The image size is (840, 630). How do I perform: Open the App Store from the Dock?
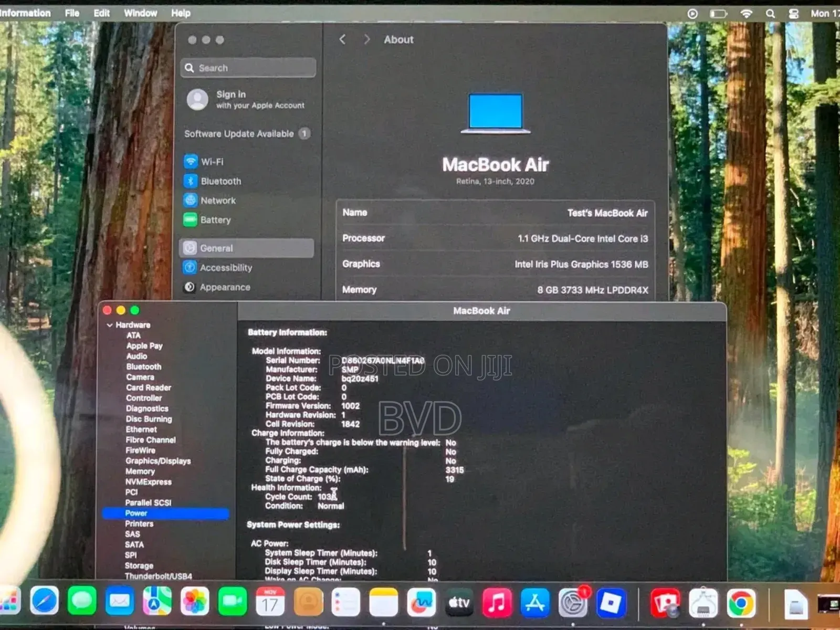tap(535, 602)
